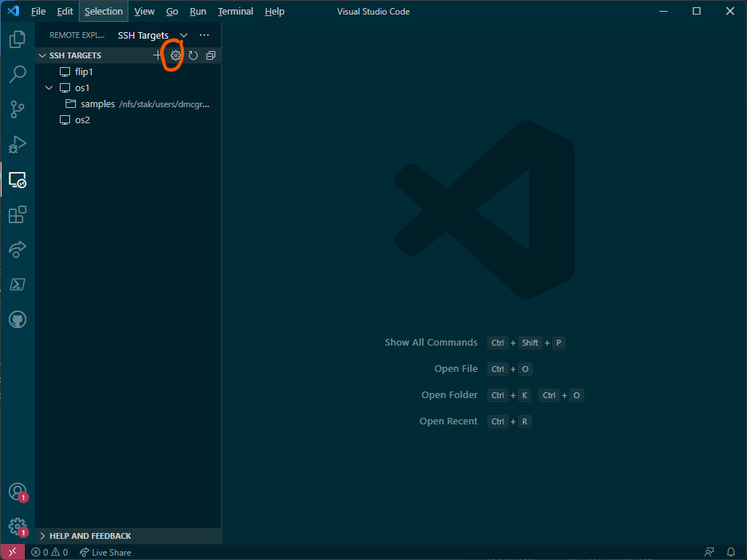The image size is (747, 560).
Task: Open the File menu
Action: [x=38, y=12]
